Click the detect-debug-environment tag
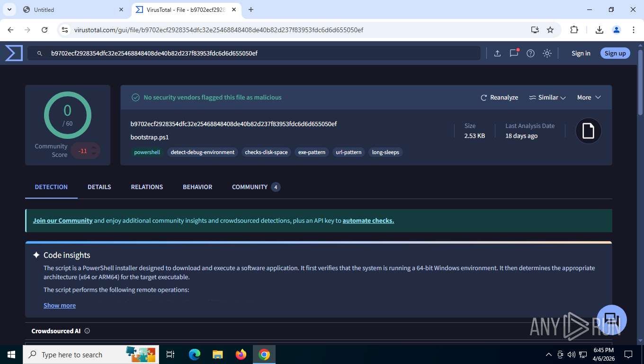 tap(203, 152)
